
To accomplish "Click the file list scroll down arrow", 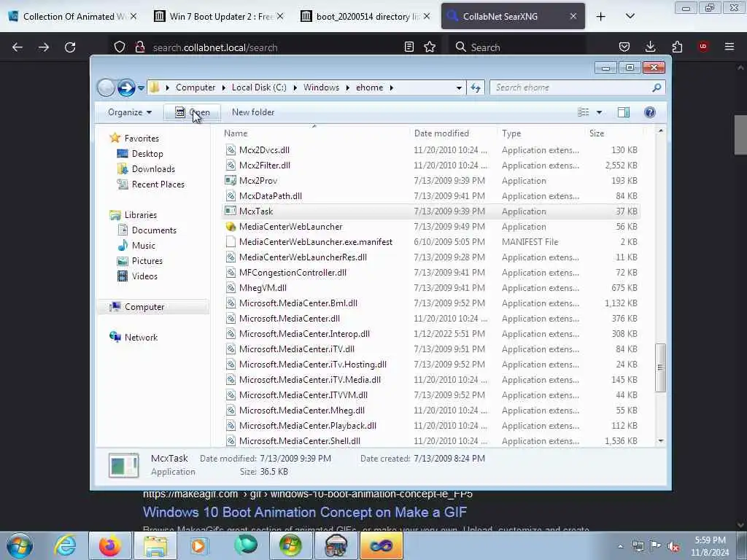I will (x=660, y=441).
